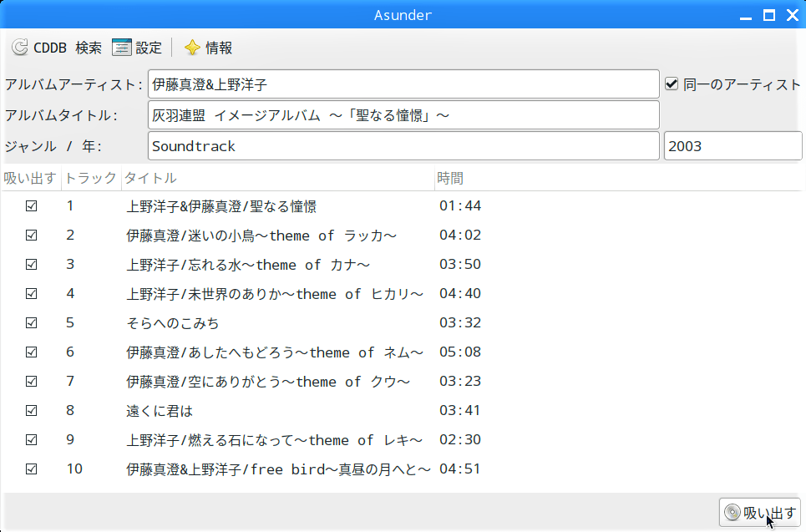Viewport: 806px width, 532px height.
Task: Click the タイトル column header
Action: [x=278, y=178]
